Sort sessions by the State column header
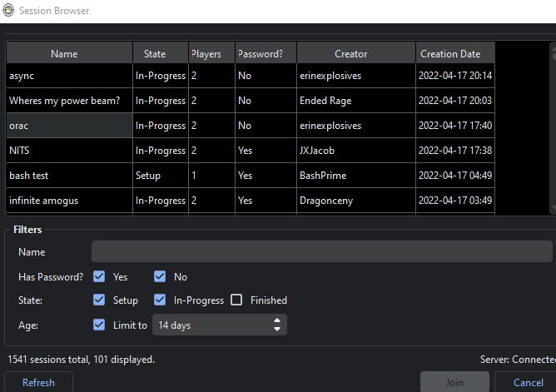556x392 pixels. point(161,54)
